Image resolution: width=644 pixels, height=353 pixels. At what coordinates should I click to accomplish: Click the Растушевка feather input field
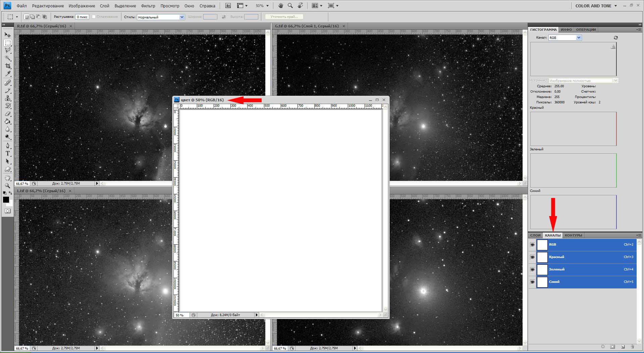pyautogui.click(x=82, y=17)
